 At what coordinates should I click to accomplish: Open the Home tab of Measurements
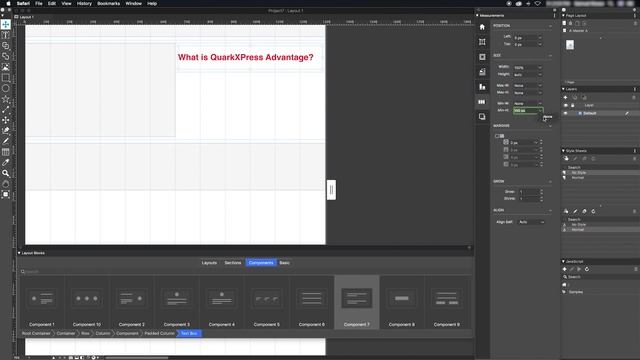482,27
